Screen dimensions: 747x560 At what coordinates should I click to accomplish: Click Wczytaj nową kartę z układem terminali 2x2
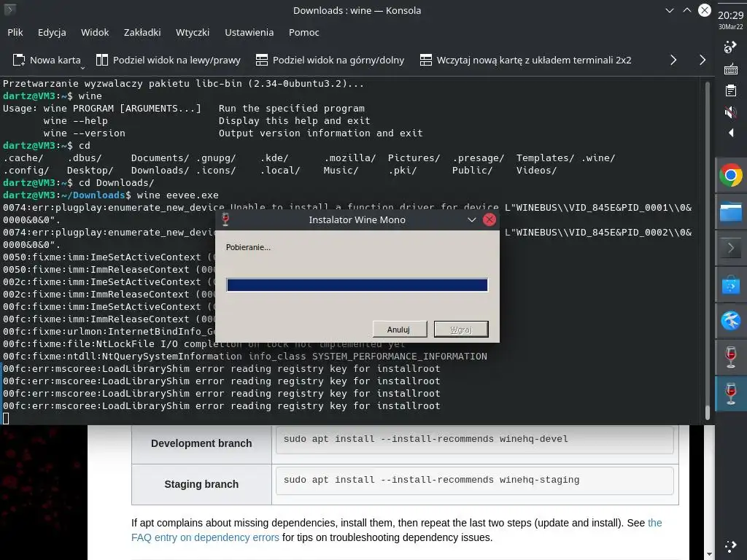click(x=525, y=60)
